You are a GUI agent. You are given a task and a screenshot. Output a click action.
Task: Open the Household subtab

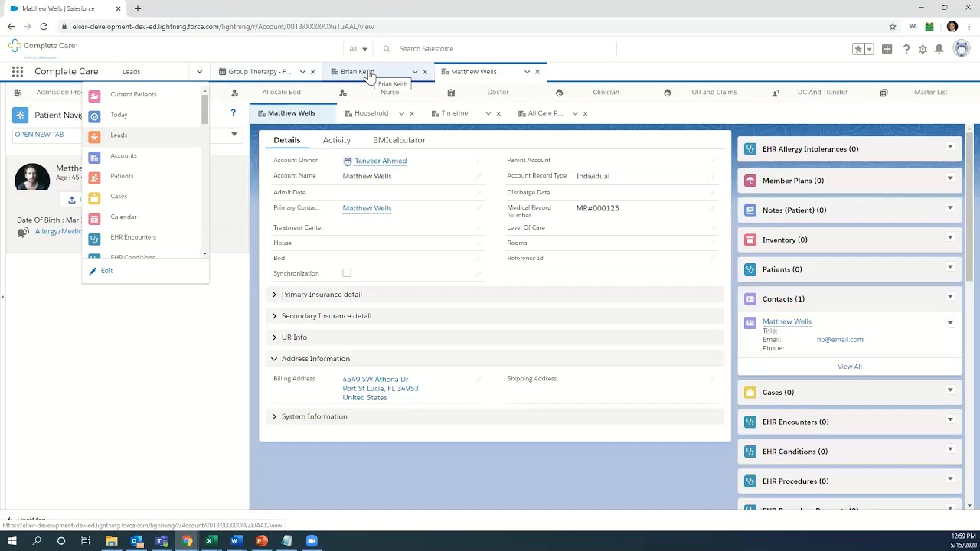(371, 113)
